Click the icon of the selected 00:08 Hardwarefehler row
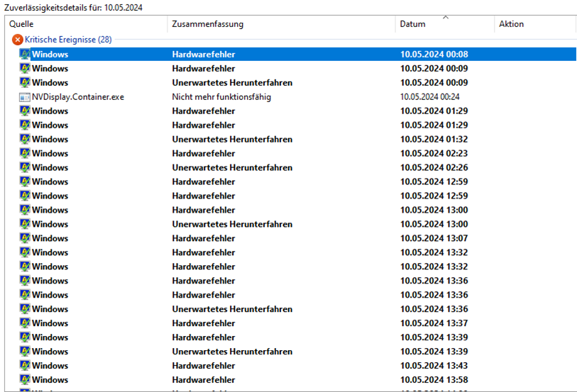The width and height of the screenshot is (577, 392). pos(25,55)
